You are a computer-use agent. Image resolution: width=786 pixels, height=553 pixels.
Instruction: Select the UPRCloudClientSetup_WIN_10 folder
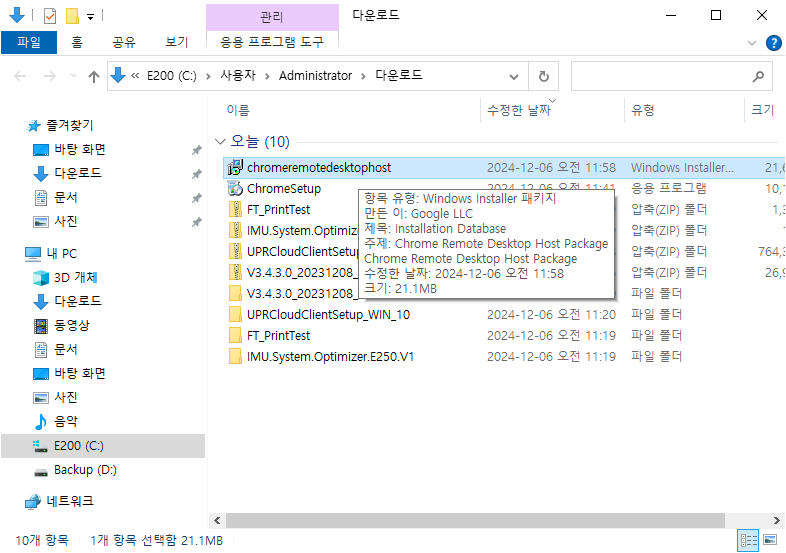point(328,315)
